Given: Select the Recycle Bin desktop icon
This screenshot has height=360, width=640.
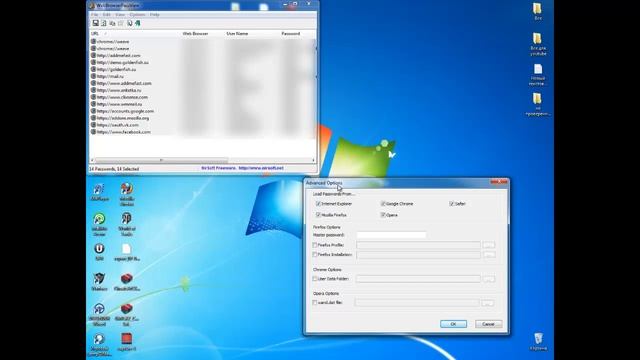Looking at the screenshot, I should tap(538, 342).
